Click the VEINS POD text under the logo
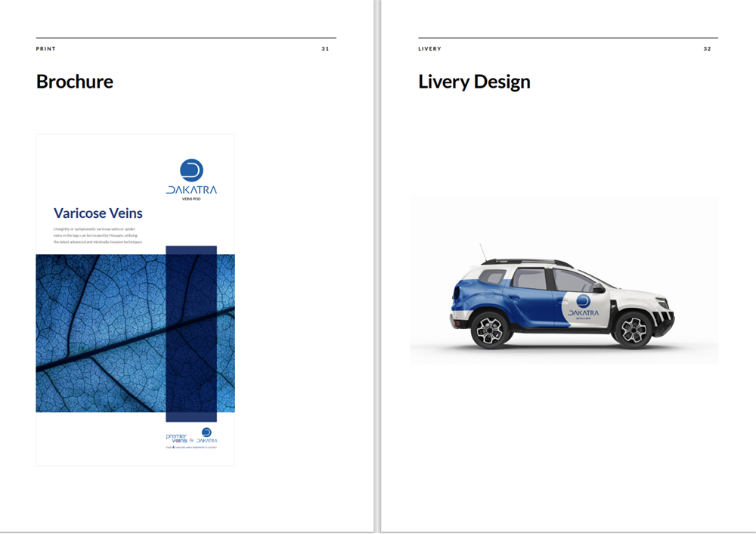 [x=191, y=200]
